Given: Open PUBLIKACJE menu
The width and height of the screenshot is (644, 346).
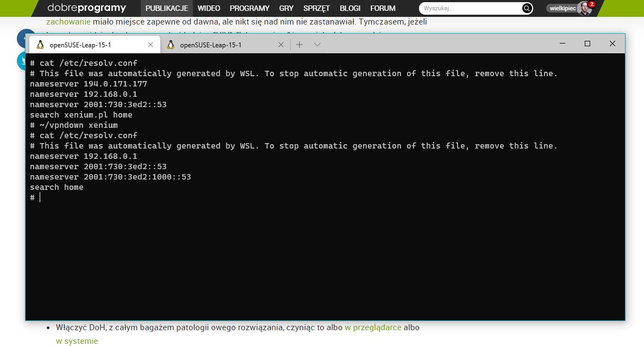Looking at the screenshot, I should (167, 8).
